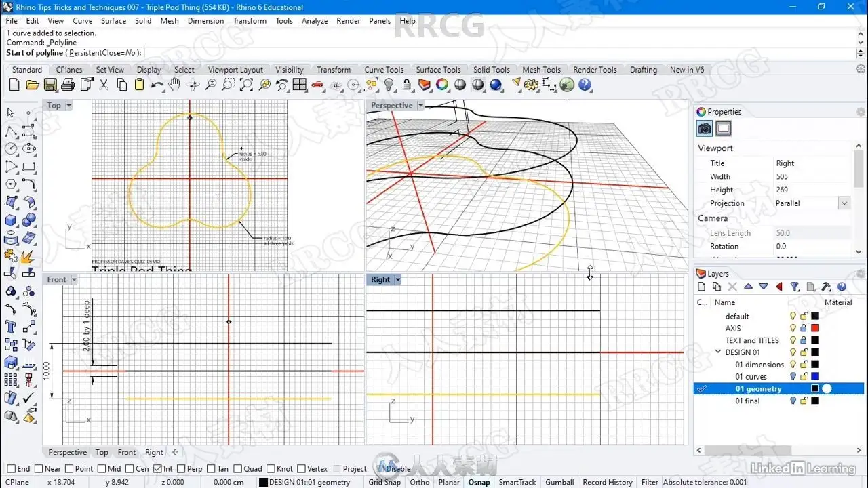Click the Print icon

[x=68, y=85]
